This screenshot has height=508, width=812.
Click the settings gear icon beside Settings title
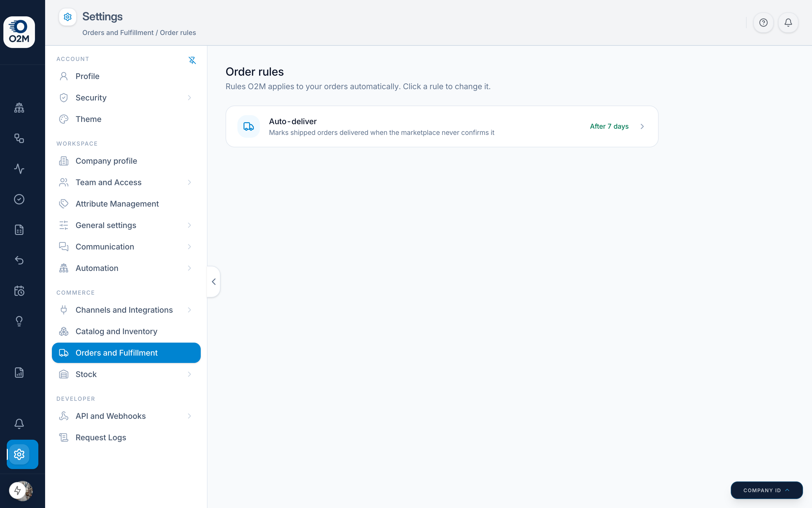(x=68, y=17)
